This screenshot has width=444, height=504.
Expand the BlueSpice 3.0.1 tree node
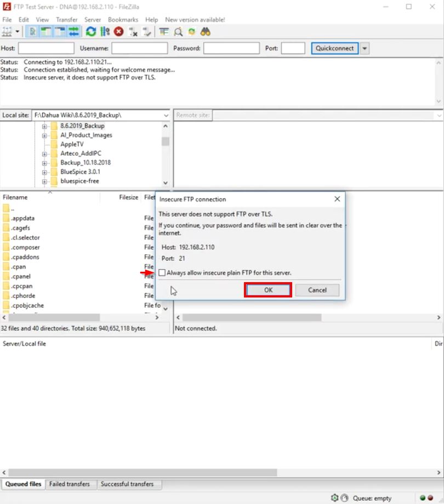tap(44, 172)
